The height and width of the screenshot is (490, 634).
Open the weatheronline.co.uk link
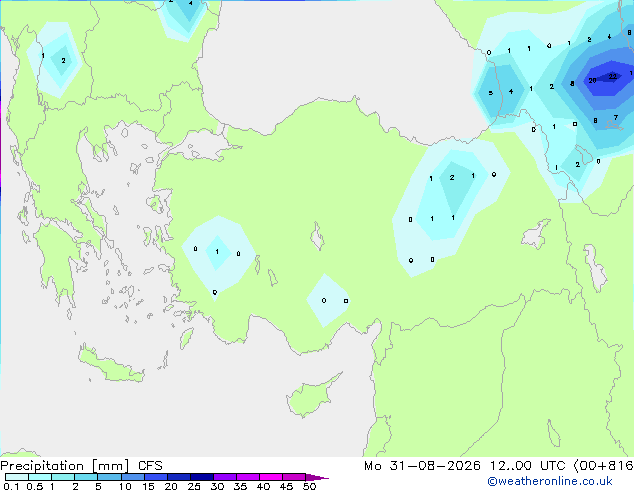[x=550, y=481]
